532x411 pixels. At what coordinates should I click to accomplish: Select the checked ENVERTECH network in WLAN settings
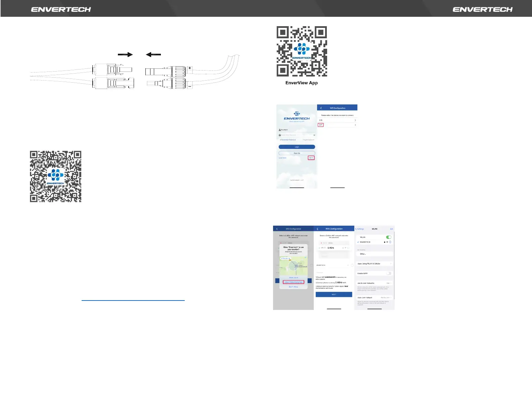tap(374, 242)
